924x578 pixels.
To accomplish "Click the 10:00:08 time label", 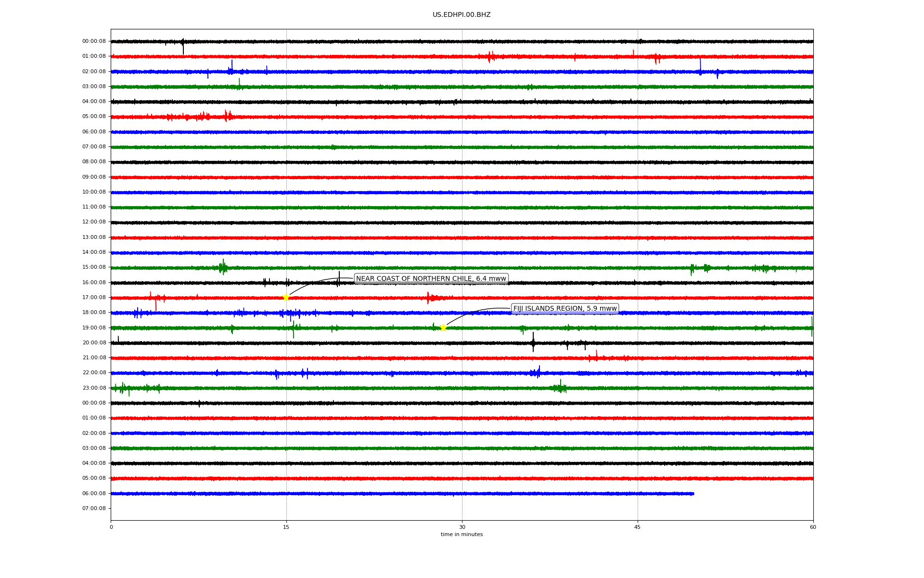I will [x=94, y=192].
